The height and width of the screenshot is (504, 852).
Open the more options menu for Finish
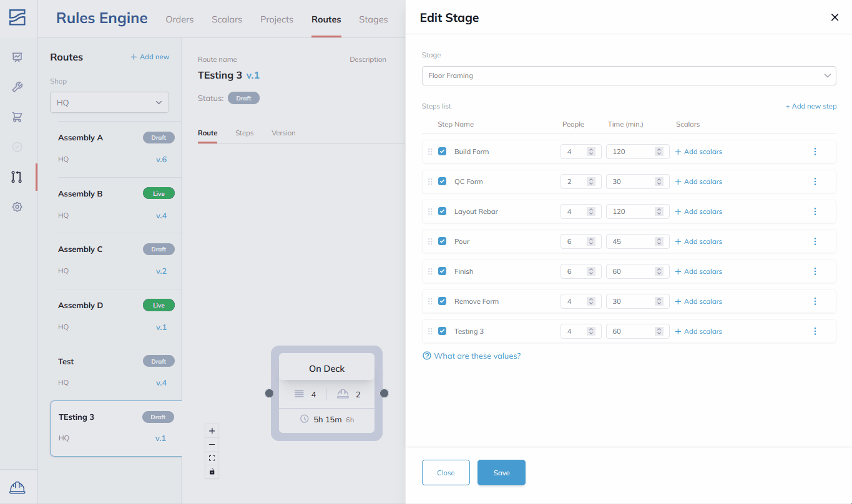815,271
